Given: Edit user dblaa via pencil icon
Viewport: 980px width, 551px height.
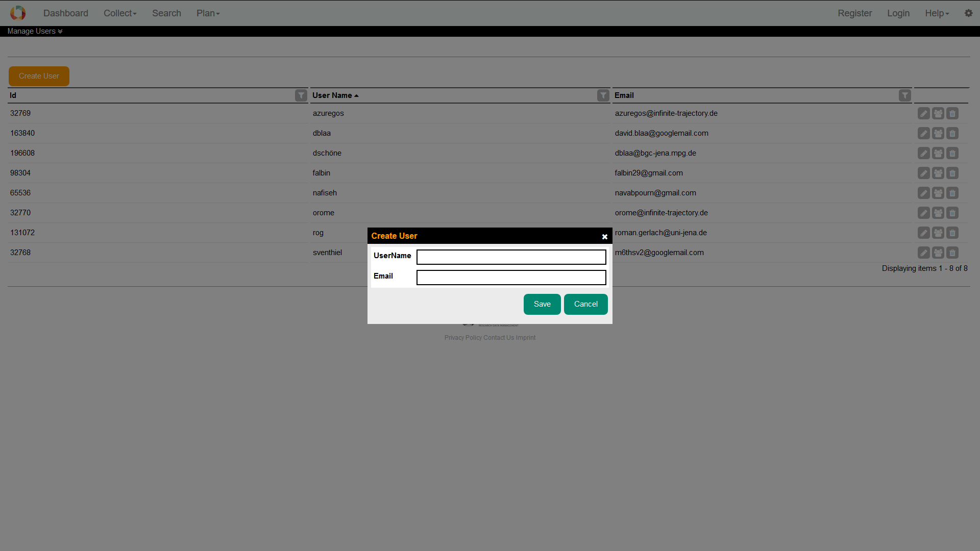Looking at the screenshot, I should pyautogui.click(x=923, y=133).
